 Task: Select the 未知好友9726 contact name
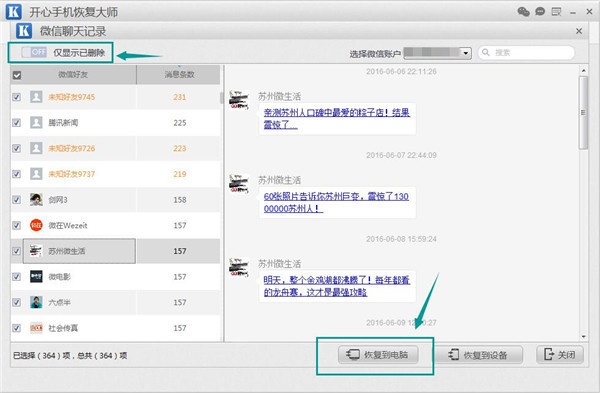(72, 148)
